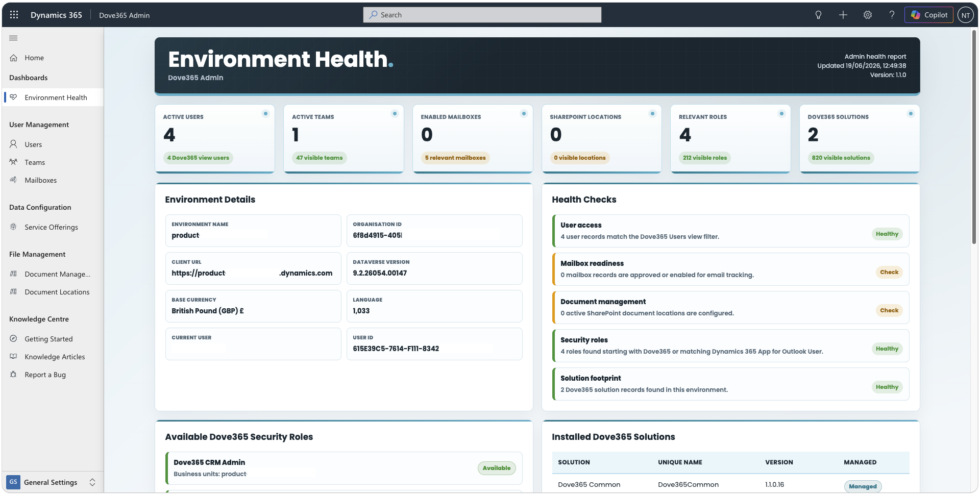Image resolution: width=980 pixels, height=494 pixels.
Task: Click Healthy badge on User access
Action: [887, 234]
